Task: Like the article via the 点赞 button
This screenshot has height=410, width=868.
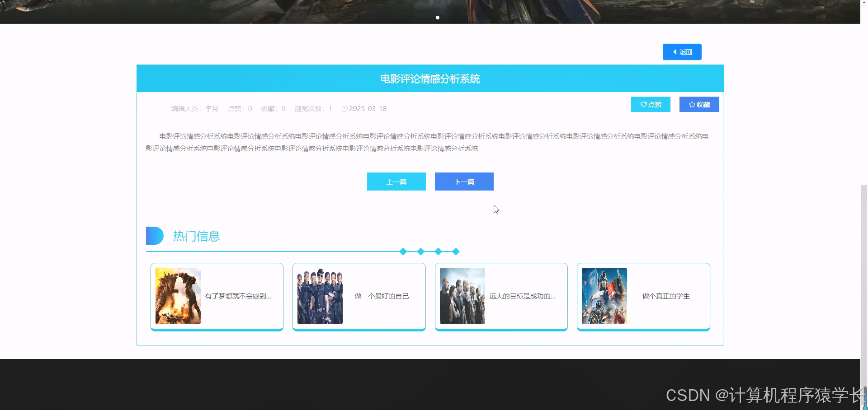Action: (651, 104)
